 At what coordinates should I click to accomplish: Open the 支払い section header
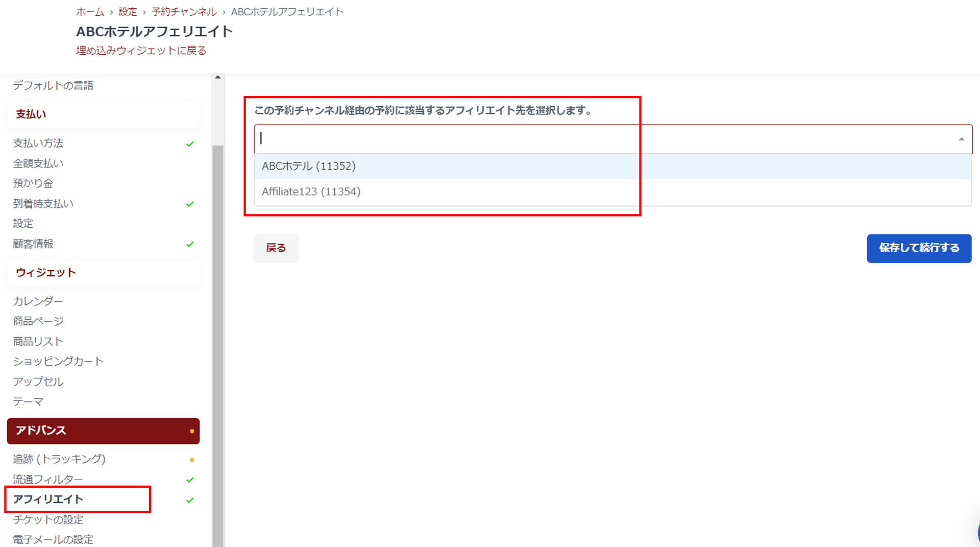[103, 114]
